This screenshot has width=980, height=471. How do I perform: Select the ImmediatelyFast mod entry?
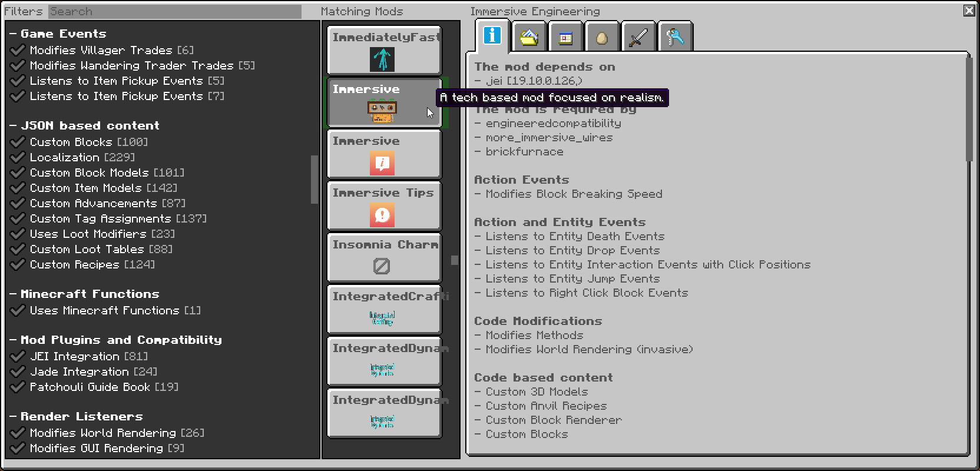click(384, 51)
